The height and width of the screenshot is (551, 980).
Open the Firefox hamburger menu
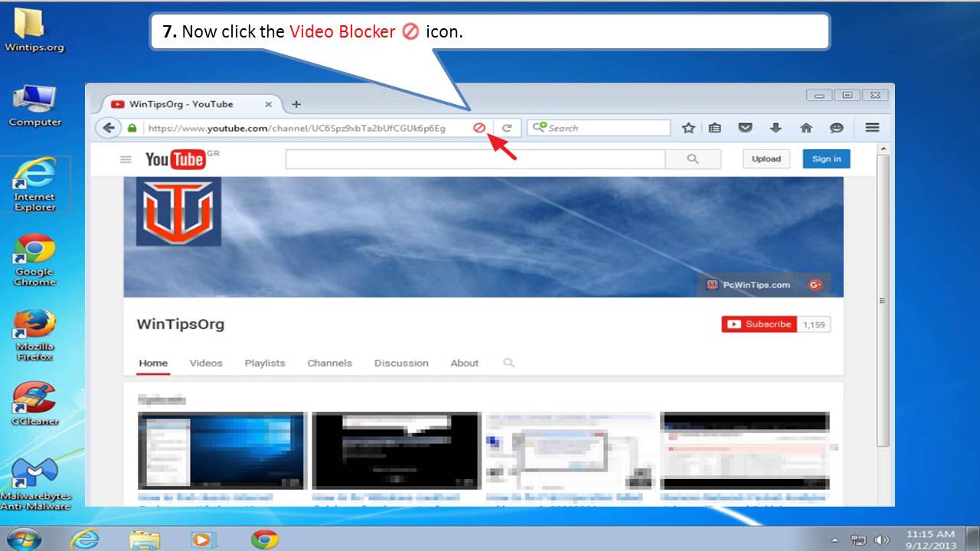coord(872,128)
